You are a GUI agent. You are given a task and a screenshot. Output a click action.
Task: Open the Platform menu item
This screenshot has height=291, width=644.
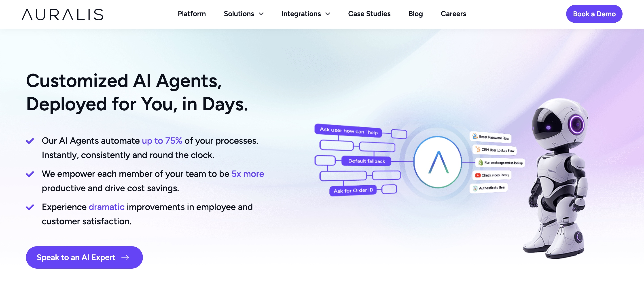tap(191, 14)
